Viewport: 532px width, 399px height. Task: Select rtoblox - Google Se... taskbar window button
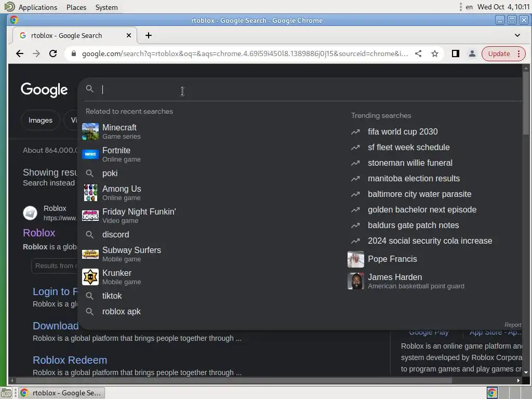(61, 393)
